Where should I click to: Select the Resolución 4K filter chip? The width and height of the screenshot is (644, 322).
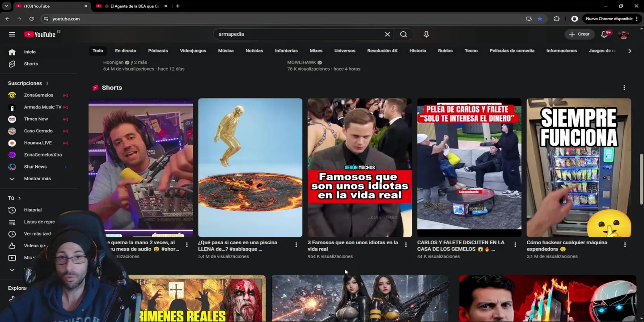(382, 51)
